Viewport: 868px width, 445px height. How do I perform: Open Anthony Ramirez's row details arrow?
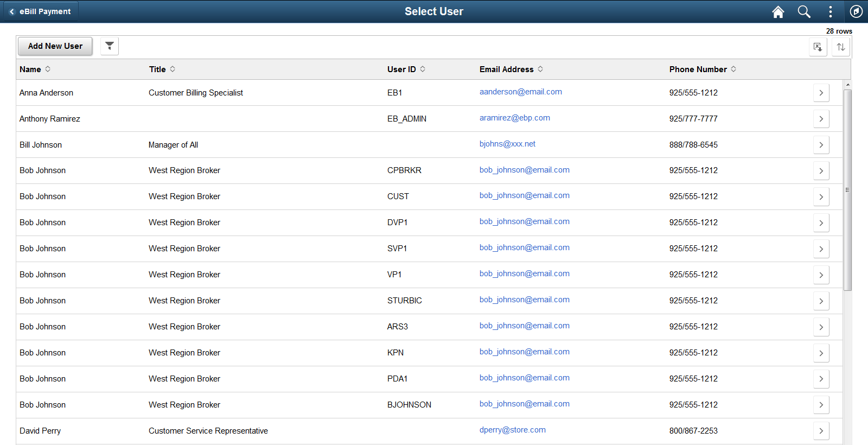(821, 119)
